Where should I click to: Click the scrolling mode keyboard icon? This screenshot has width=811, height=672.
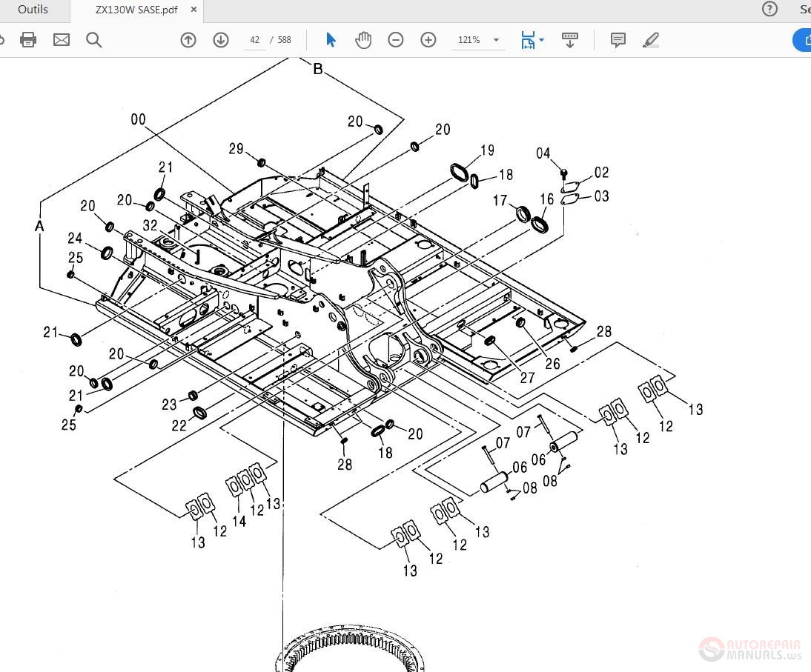click(570, 40)
